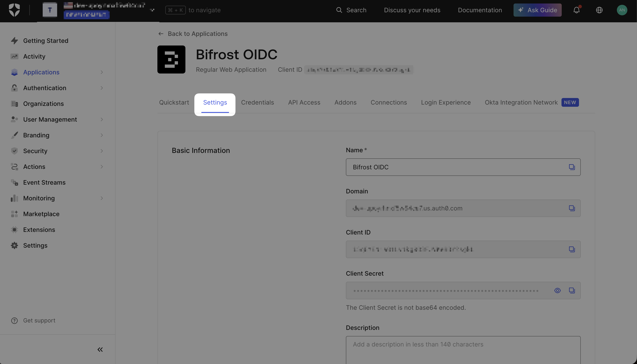
Task: Click the Authentication lock icon
Action: (14, 88)
